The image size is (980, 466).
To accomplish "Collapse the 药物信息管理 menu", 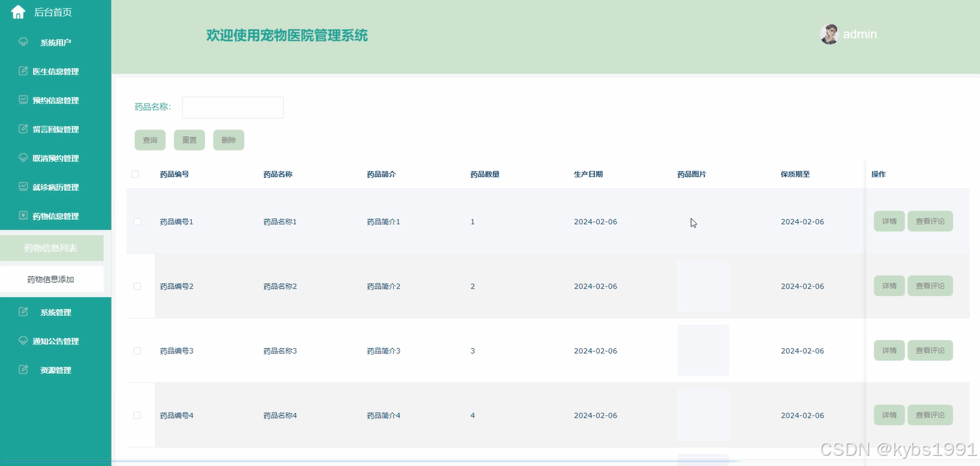I will click(56, 216).
